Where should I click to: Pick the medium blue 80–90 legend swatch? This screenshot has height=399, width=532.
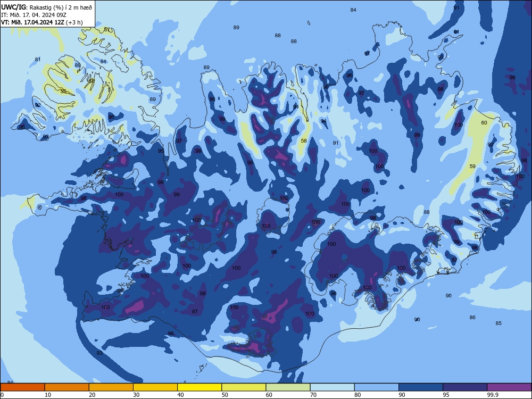(377, 387)
